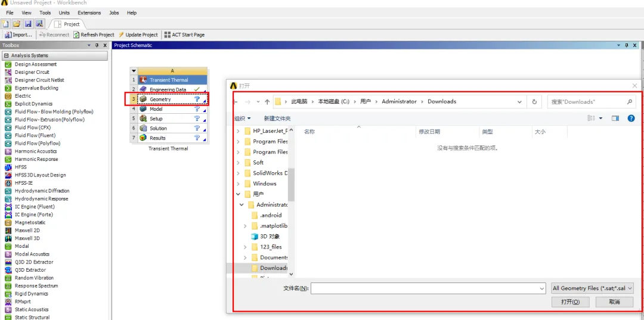This screenshot has width=644, height=320.
Task: Open the All Geometry Files type dropdown
Action: [x=592, y=288]
